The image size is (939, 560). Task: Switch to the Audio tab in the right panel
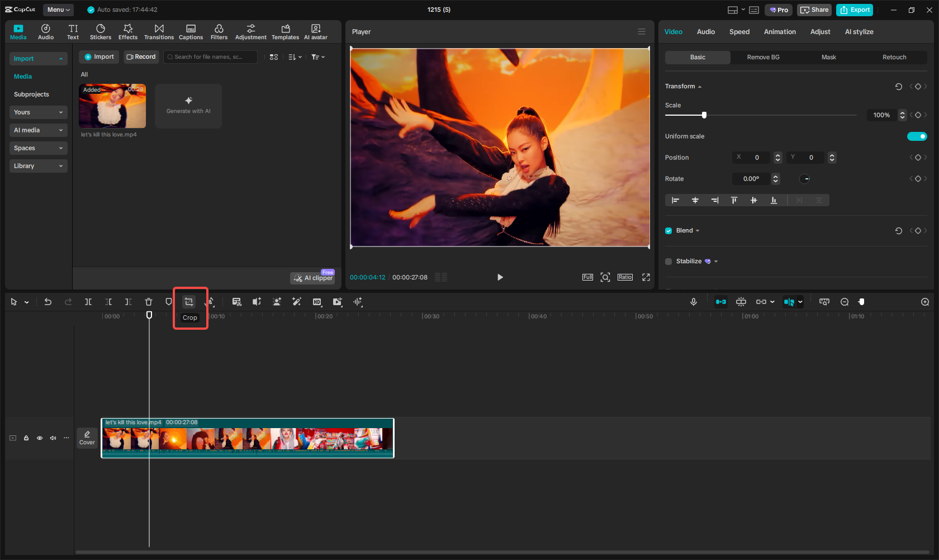(705, 32)
